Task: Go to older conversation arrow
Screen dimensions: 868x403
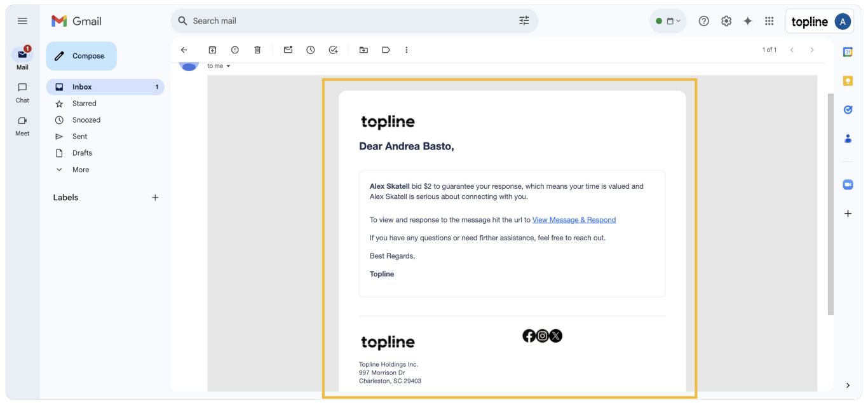Action: [812, 50]
